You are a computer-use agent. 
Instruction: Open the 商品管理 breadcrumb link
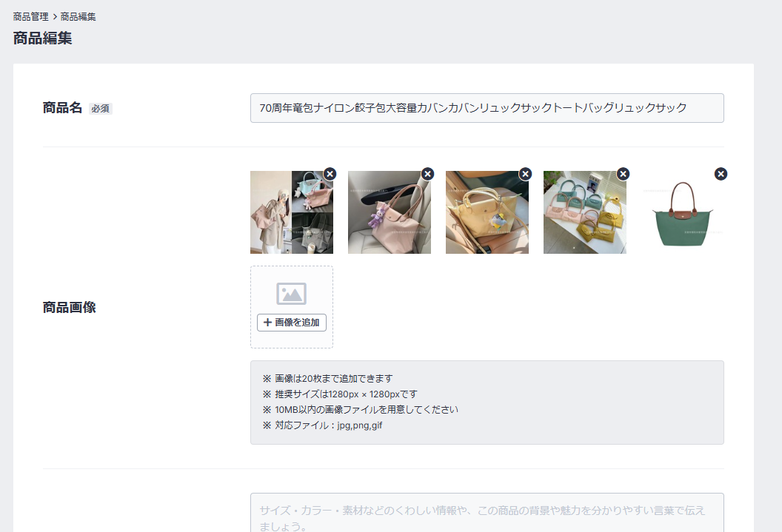(31, 16)
